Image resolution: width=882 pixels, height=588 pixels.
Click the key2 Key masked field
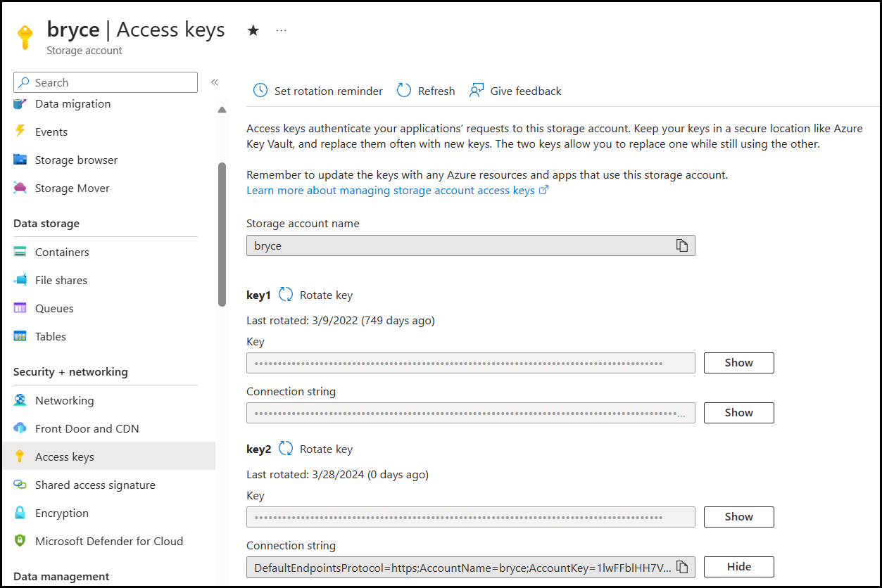[470, 517]
